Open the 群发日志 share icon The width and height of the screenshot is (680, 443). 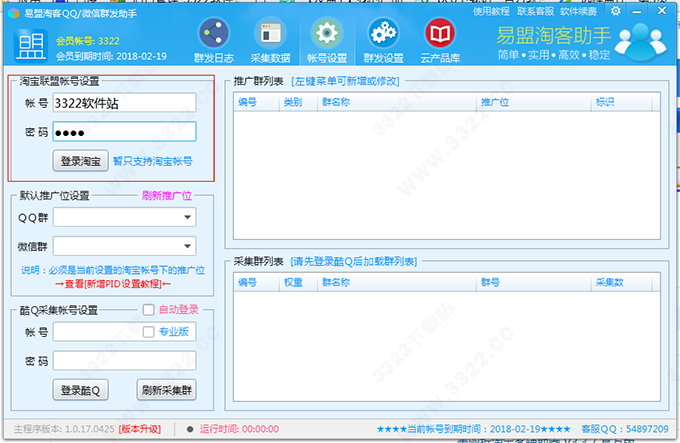(x=213, y=33)
